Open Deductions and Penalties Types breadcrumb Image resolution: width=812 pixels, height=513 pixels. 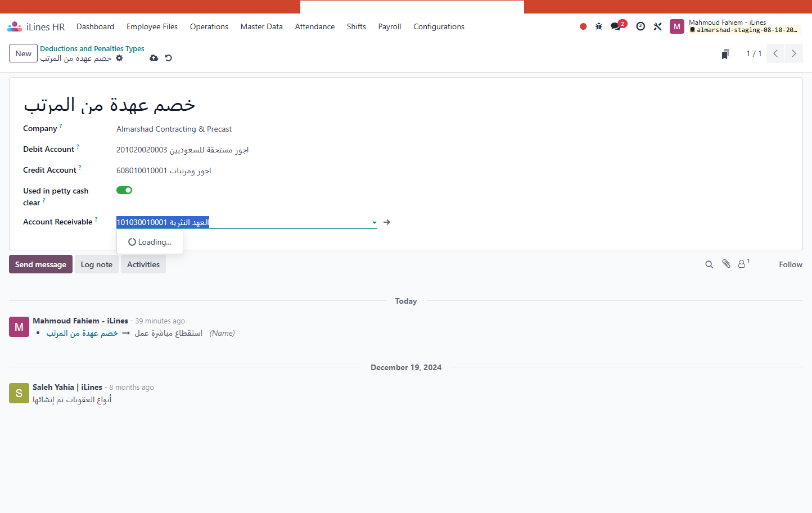click(92, 48)
